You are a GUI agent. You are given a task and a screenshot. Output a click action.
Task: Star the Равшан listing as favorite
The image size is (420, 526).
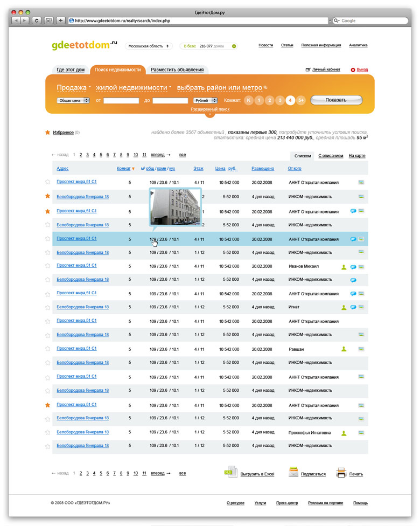[47, 349]
